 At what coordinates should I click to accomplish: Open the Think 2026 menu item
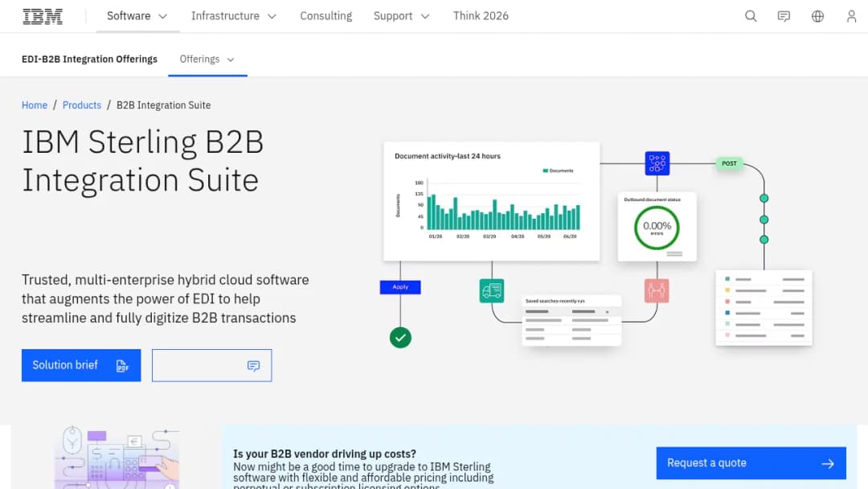pyautogui.click(x=481, y=16)
